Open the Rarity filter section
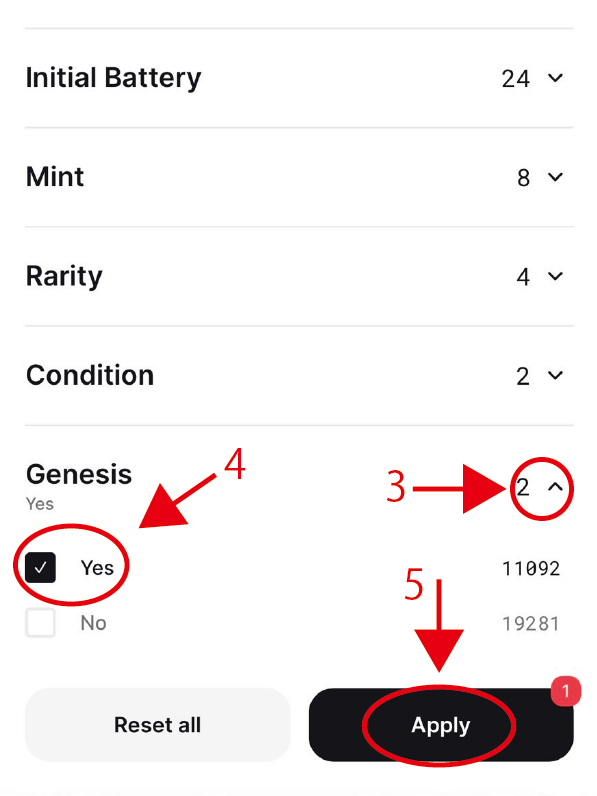 299,276
